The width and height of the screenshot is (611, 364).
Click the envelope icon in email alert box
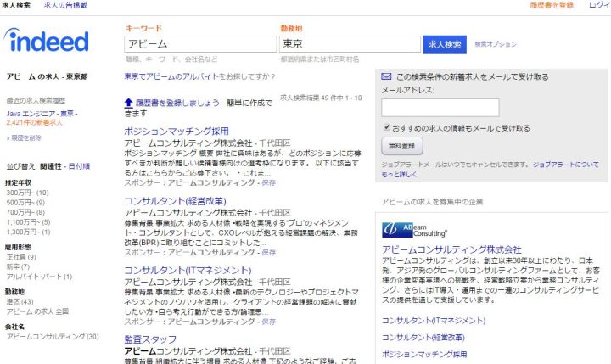(386, 76)
